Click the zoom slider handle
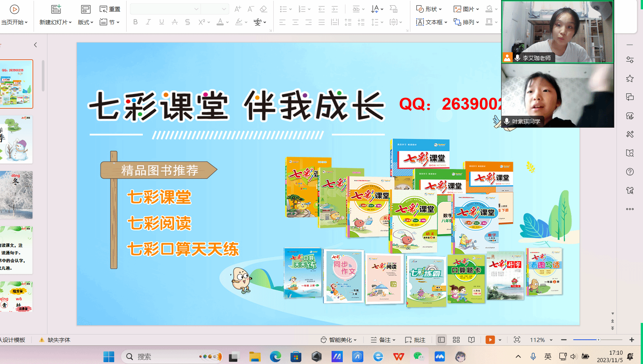The image size is (643, 364). [x=598, y=340]
